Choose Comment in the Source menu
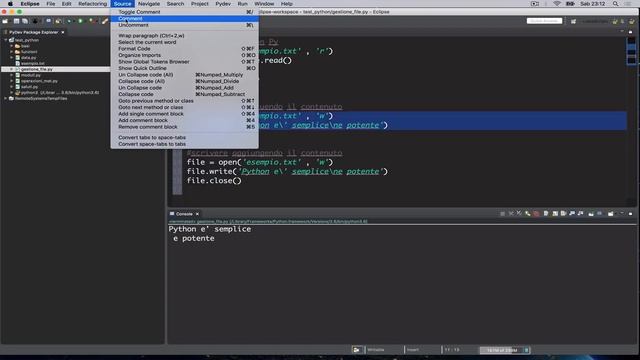Image resolution: width=640 pixels, height=360 pixels. coord(184,18)
